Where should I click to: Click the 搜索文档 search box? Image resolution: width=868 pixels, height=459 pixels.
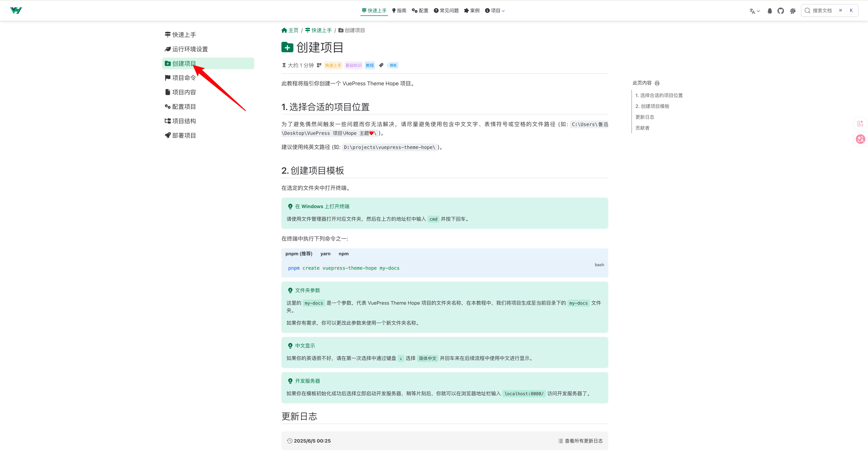[x=829, y=11]
